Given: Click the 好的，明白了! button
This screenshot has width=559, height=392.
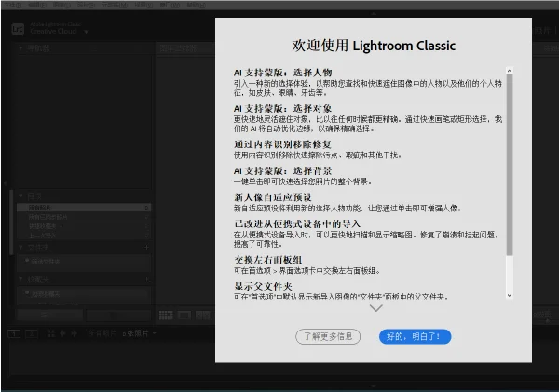Looking at the screenshot, I should pos(415,336).
